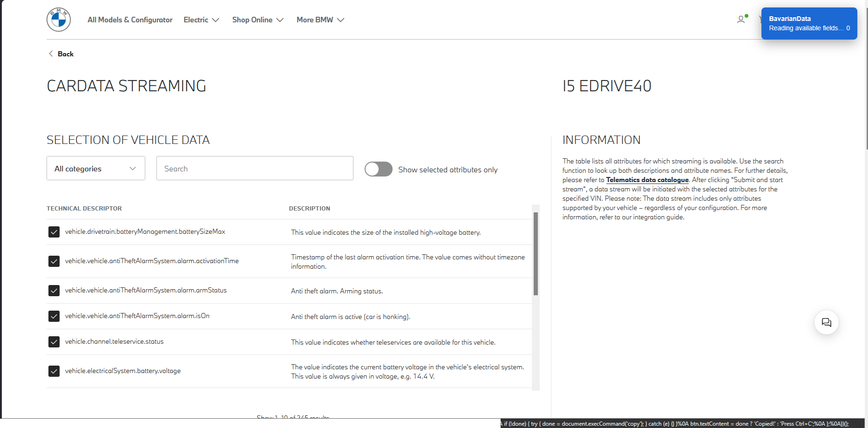The image size is (868, 428).
Task: Click the Search input field
Action: (255, 168)
